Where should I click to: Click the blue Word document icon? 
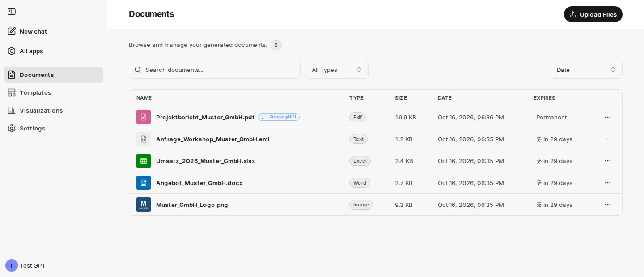144,183
